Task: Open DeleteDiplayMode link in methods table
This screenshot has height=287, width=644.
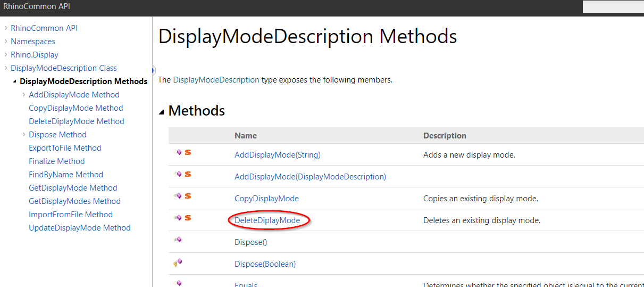Action: pyautogui.click(x=267, y=220)
